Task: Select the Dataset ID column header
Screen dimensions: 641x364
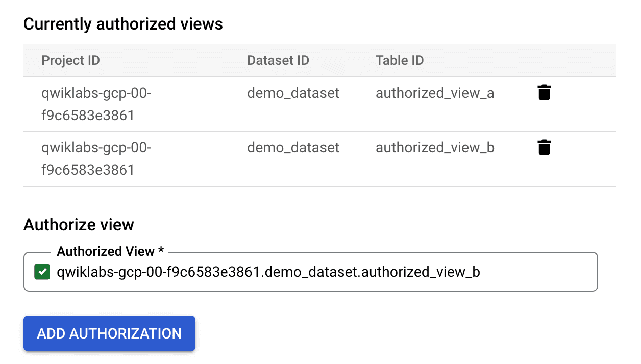Action: click(x=278, y=60)
